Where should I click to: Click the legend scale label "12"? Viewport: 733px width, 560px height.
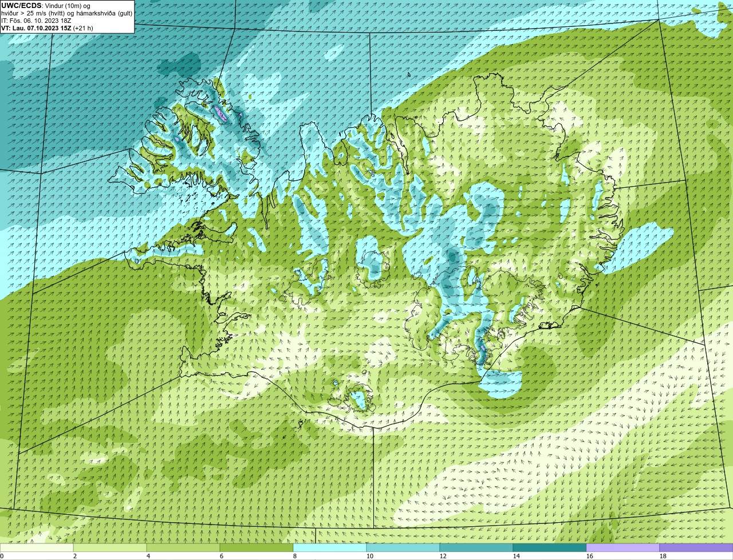point(443,556)
